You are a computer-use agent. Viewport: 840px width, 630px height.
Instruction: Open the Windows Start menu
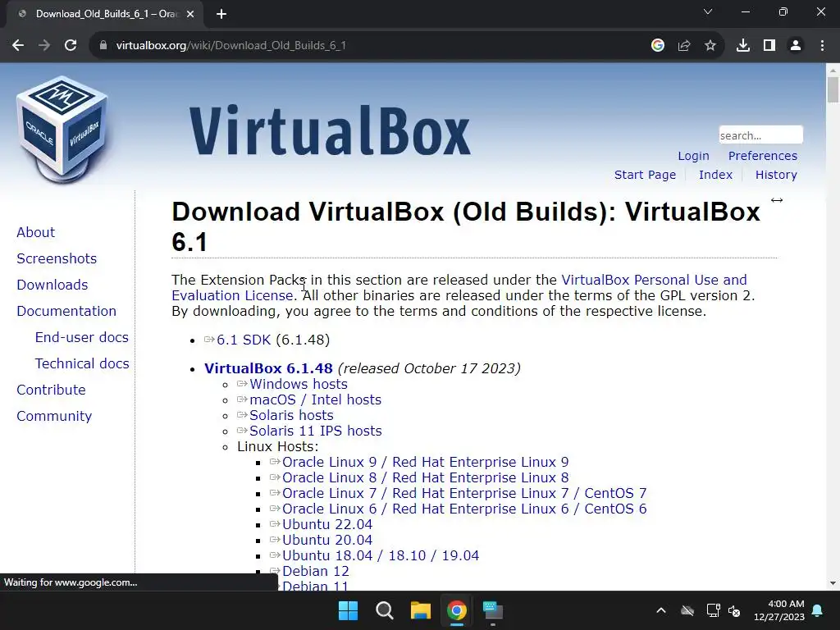tap(348, 610)
